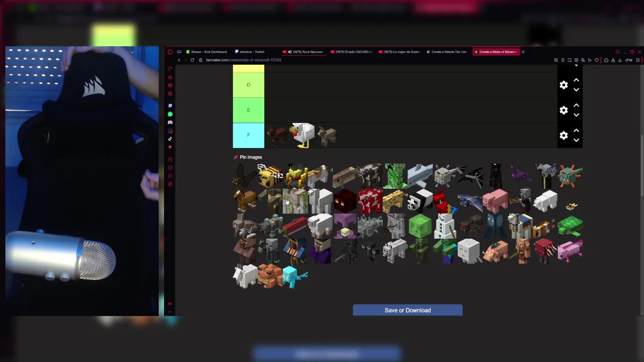Move tier F row up
The image size is (644, 362).
[577, 131]
